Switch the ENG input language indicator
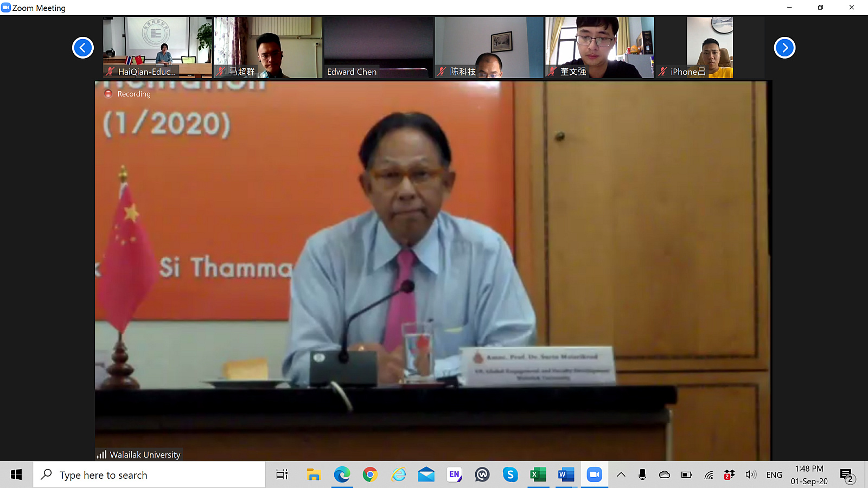This screenshot has width=868, height=488. coord(774,475)
